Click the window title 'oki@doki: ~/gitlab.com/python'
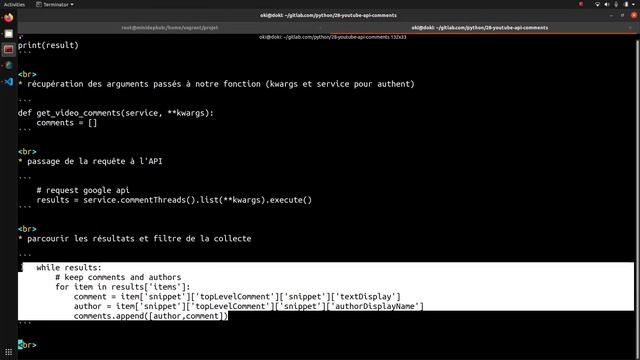 [328, 16]
